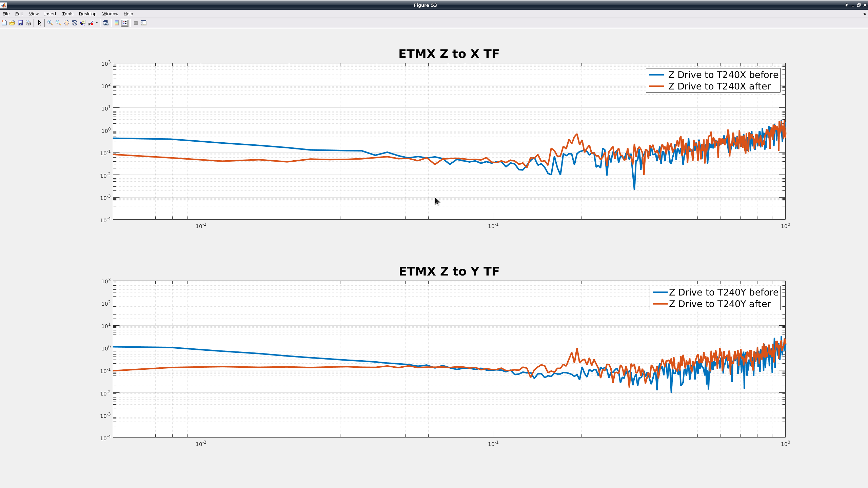The image size is (868, 488).
Task: Activate the Data Cursor tool
Action: coord(83,23)
